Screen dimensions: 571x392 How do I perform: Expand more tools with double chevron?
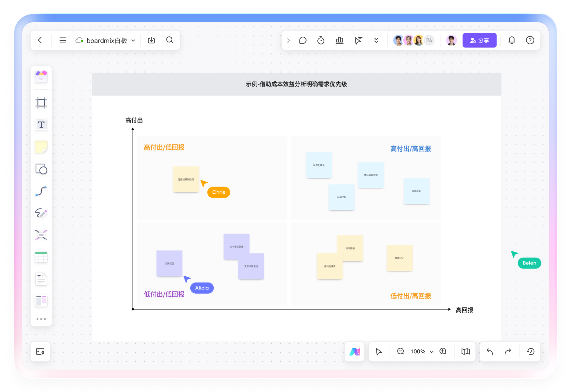(376, 40)
